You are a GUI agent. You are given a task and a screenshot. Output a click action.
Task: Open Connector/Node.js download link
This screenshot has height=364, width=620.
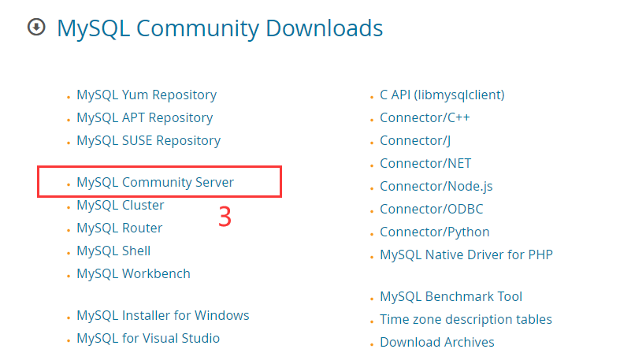[436, 187]
